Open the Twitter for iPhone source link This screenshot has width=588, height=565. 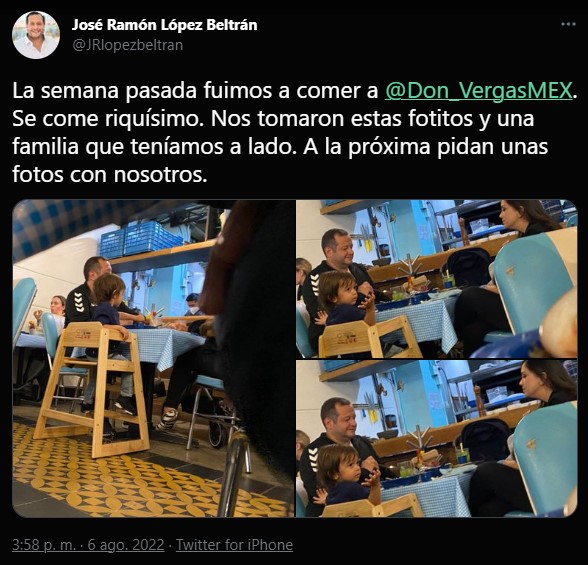coord(234,544)
